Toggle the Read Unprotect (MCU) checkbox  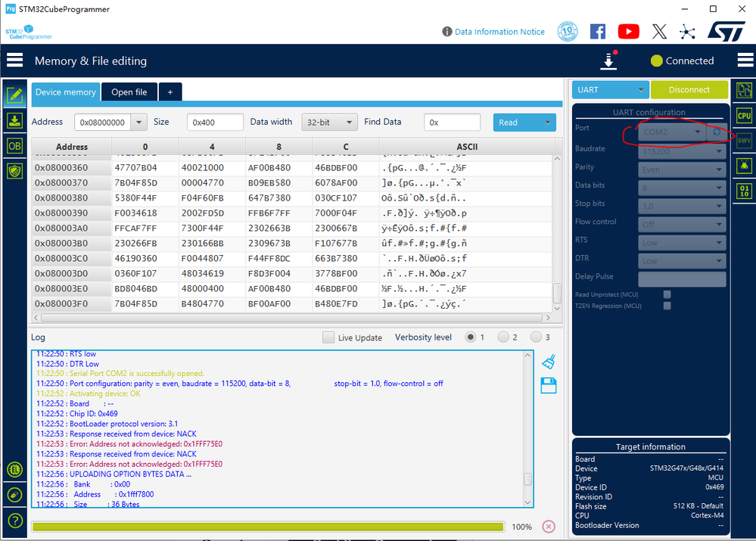pos(667,294)
